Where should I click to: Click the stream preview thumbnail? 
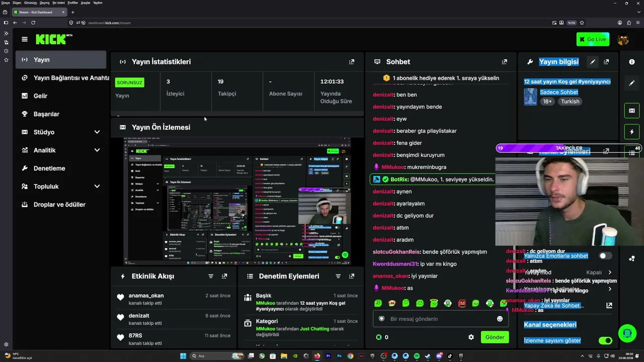click(237, 201)
